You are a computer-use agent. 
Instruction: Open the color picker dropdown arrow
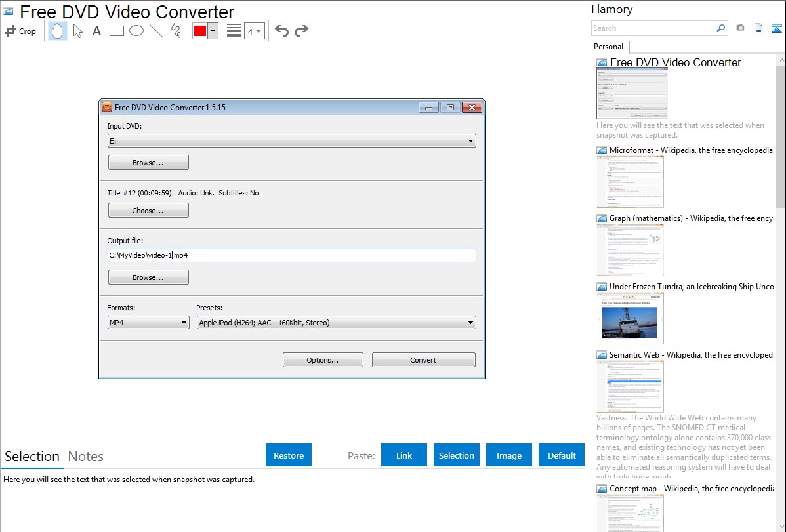tap(213, 31)
